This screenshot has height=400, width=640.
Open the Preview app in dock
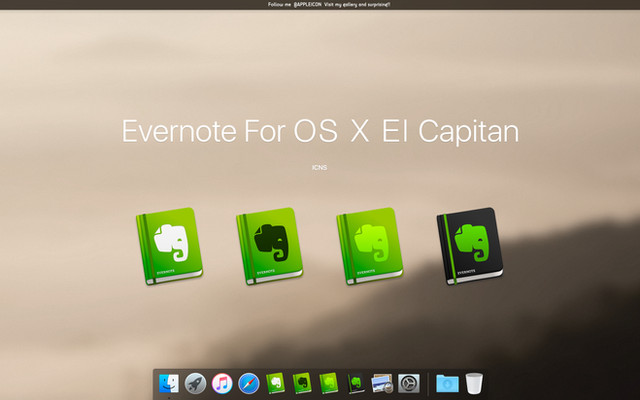pyautogui.click(x=382, y=384)
